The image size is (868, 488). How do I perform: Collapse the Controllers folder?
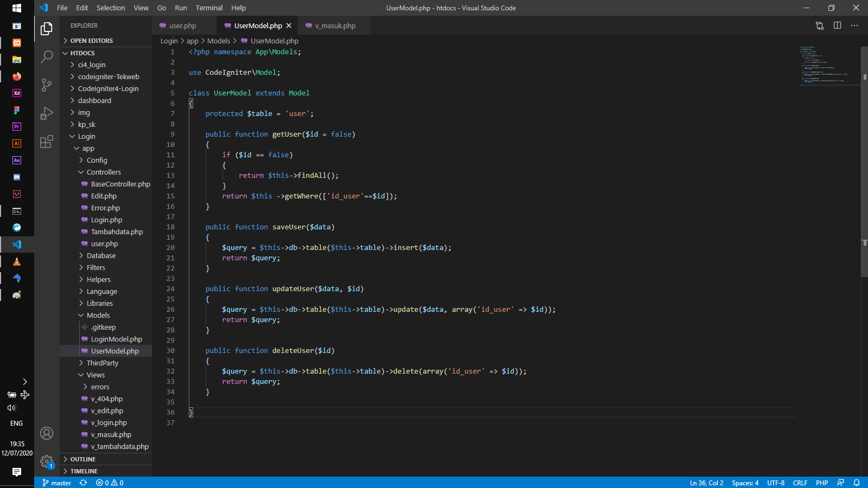click(x=106, y=172)
